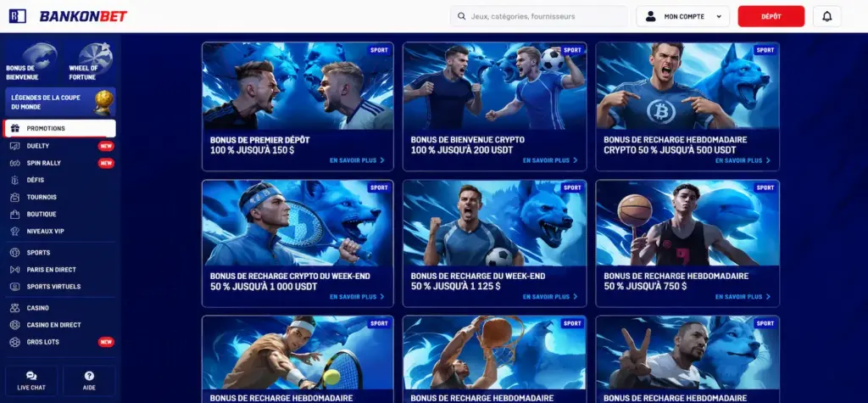En savoir plus for Recharge Hebdomadaire Crypto 500 USDT
The image size is (868, 403).
click(743, 160)
